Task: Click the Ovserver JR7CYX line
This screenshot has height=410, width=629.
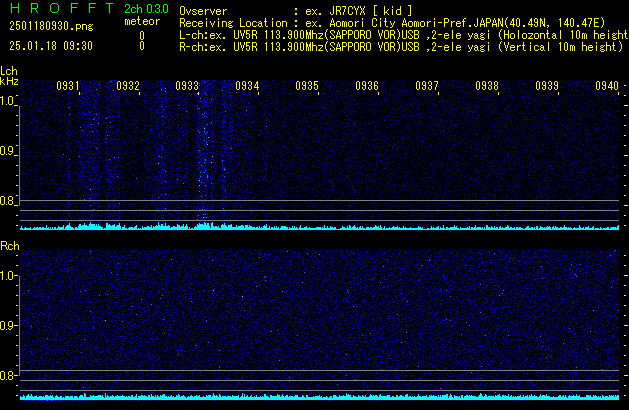Action: 296,11
